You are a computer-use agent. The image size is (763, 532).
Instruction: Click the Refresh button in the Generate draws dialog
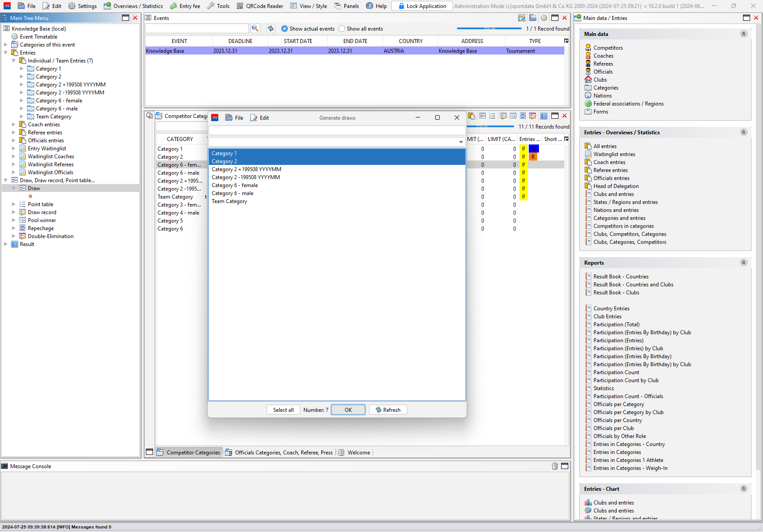(388, 410)
